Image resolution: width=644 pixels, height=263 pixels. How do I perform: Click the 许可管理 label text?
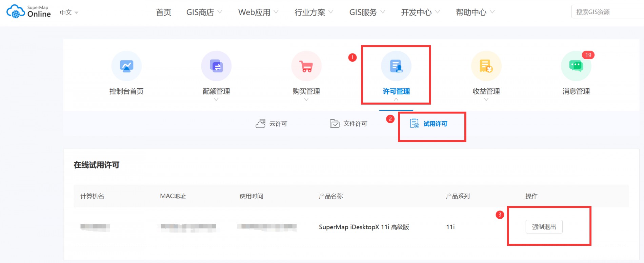pos(396,91)
